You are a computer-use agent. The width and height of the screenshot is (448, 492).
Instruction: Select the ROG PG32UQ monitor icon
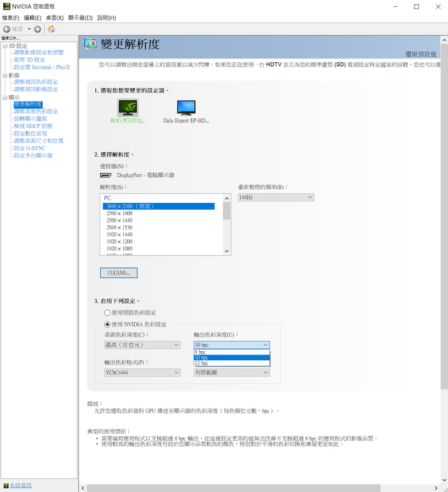coord(128,108)
